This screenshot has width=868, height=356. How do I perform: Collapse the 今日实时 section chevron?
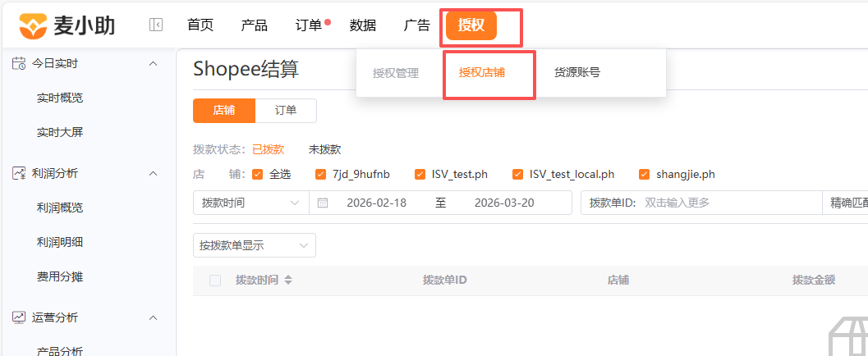[154, 64]
